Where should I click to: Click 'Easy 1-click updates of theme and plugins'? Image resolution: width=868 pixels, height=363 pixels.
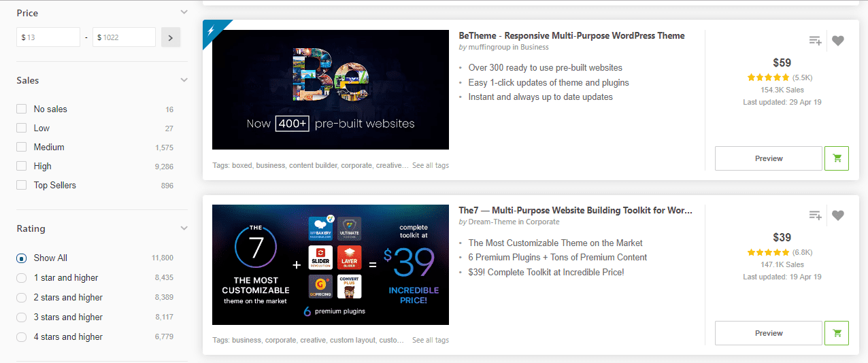[x=549, y=82]
